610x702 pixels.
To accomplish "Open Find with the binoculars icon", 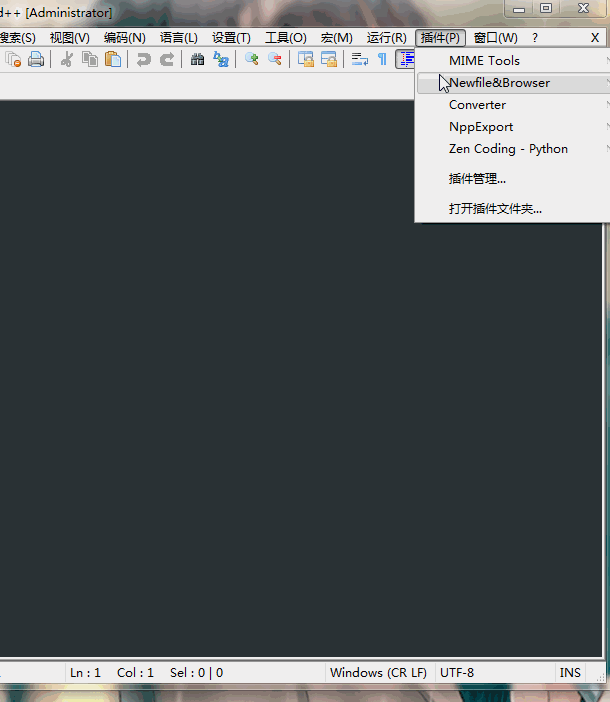I will [197, 59].
